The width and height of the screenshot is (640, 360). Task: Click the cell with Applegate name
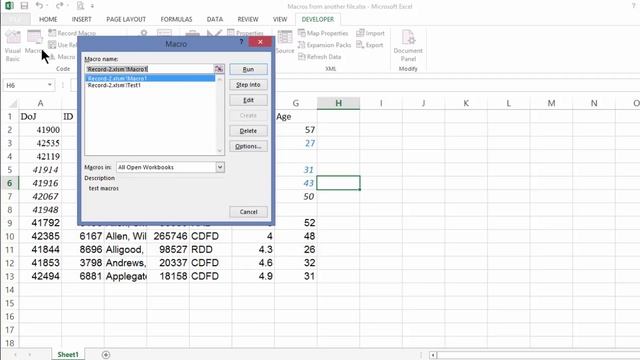[x=126, y=276]
